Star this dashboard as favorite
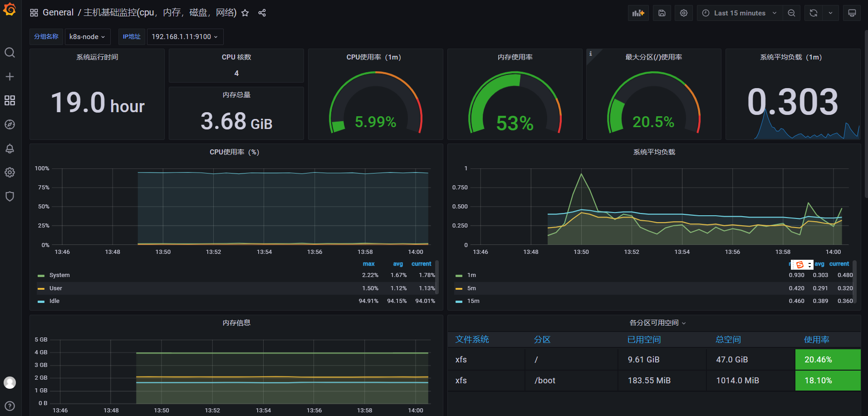 [245, 13]
